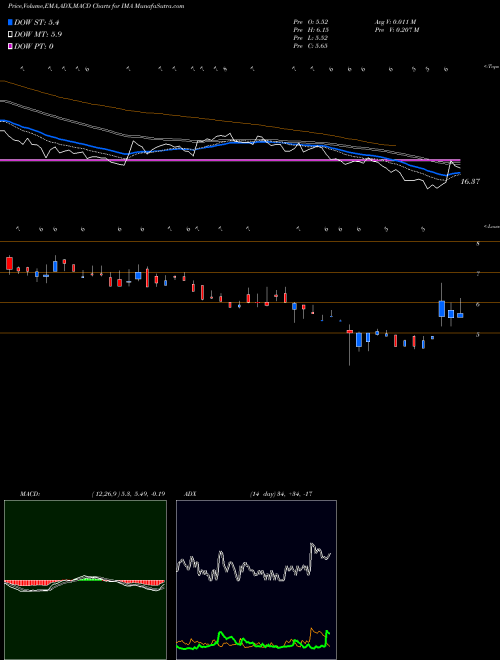The height and width of the screenshot is (660, 500).
Task: Click the 'Avg V: 0.011 M' volume text
Action: pyautogui.click(x=395, y=21)
